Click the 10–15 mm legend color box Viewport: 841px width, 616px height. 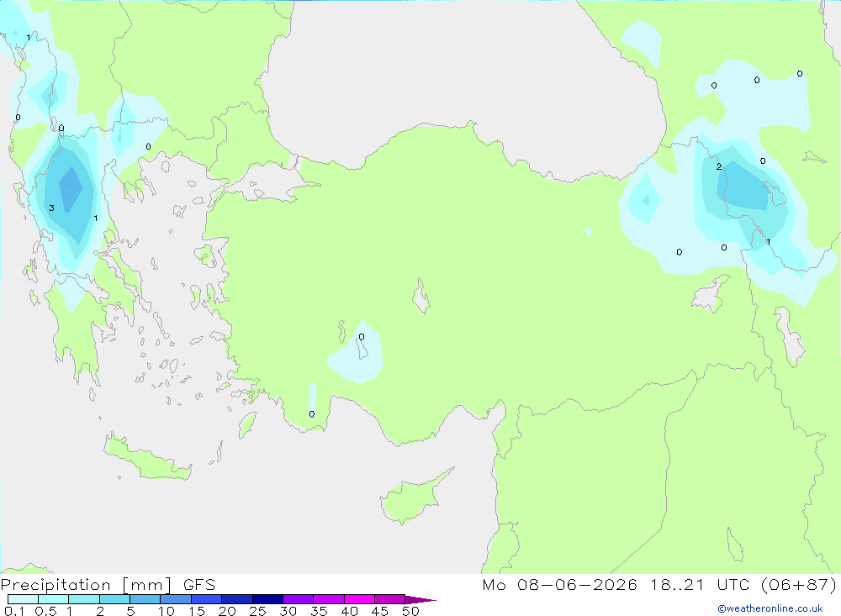(x=176, y=599)
